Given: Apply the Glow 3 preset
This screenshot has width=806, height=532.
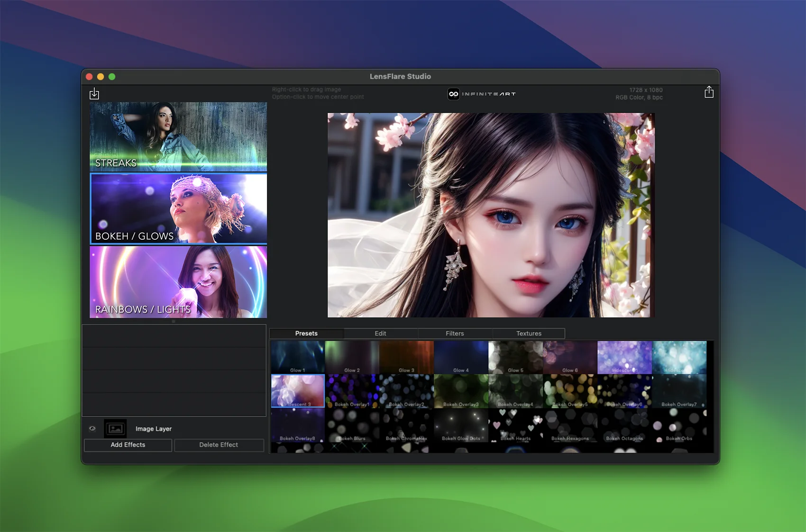Looking at the screenshot, I should click(406, 357).
